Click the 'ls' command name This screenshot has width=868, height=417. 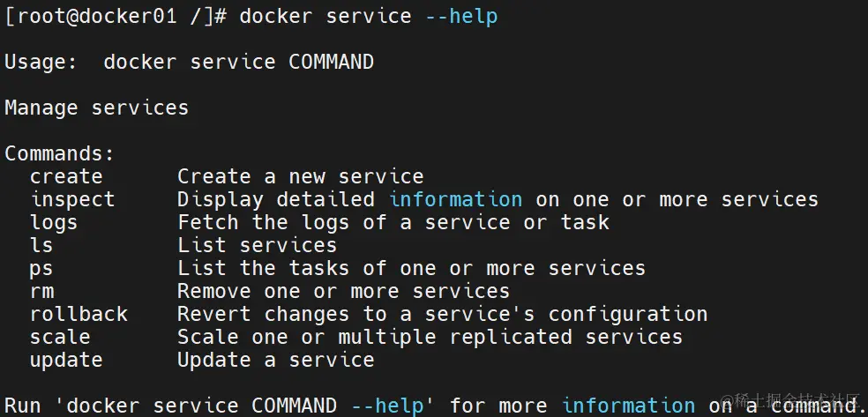41,245
